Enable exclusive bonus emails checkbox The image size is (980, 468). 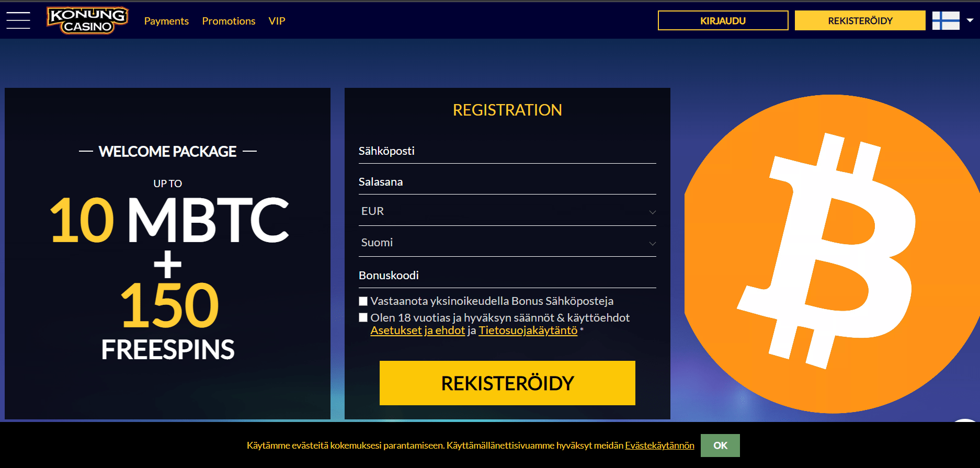363,301
